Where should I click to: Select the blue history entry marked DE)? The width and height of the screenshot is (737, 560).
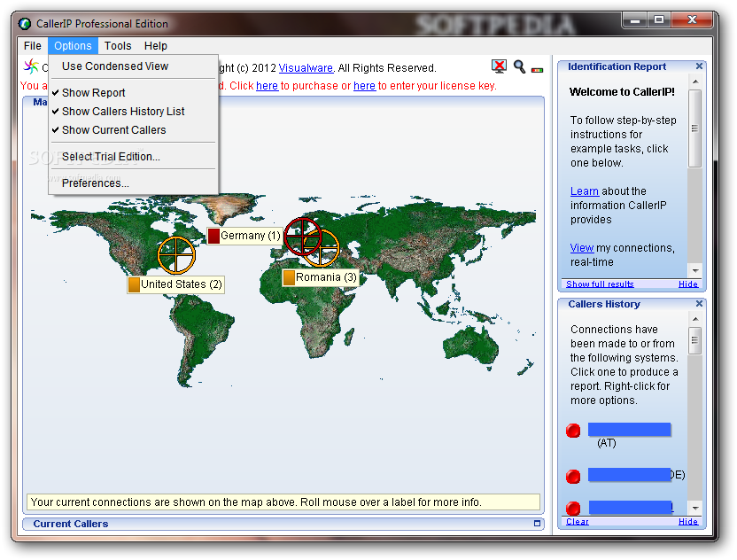(x=629, y=475)
